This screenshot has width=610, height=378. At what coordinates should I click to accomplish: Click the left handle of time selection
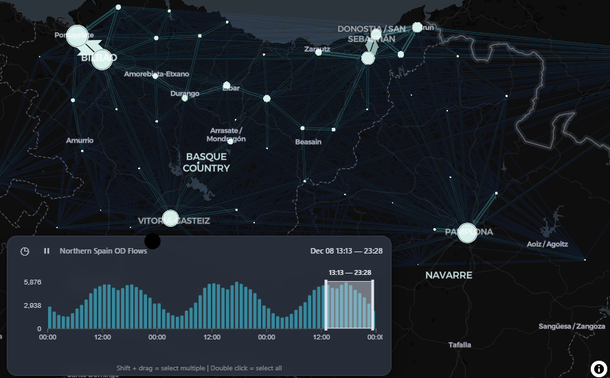click(326, 305)
